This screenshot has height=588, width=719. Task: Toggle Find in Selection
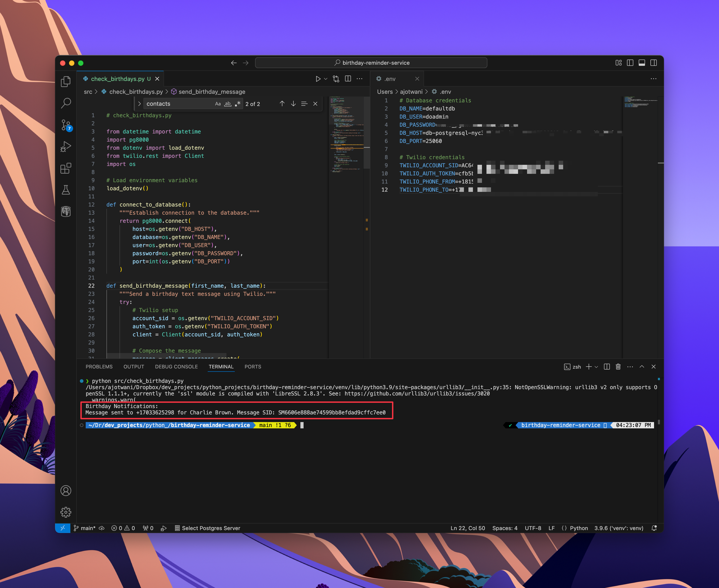tap(304, 104)
